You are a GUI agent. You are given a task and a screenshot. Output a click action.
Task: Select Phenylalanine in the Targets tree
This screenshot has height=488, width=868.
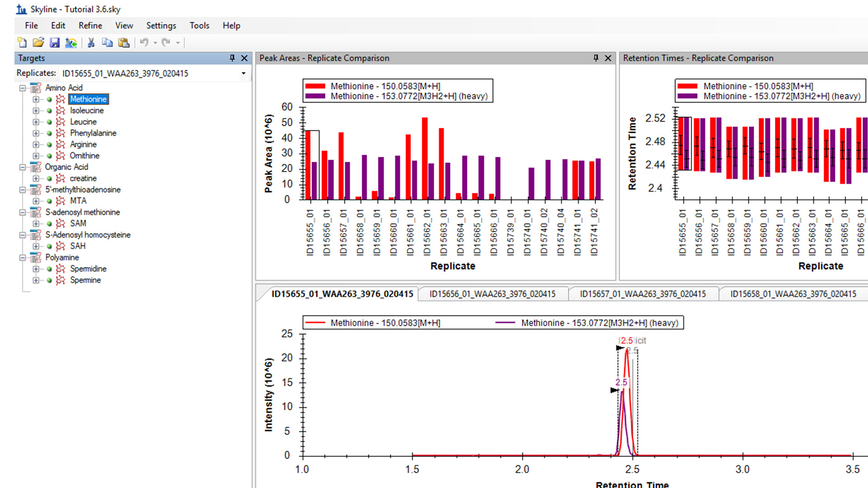(93, 133)
